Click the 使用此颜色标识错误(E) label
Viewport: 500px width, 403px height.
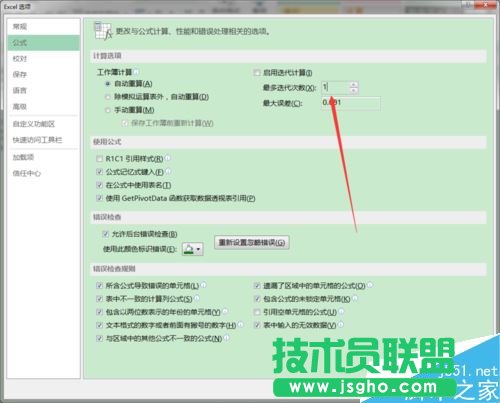139,249
